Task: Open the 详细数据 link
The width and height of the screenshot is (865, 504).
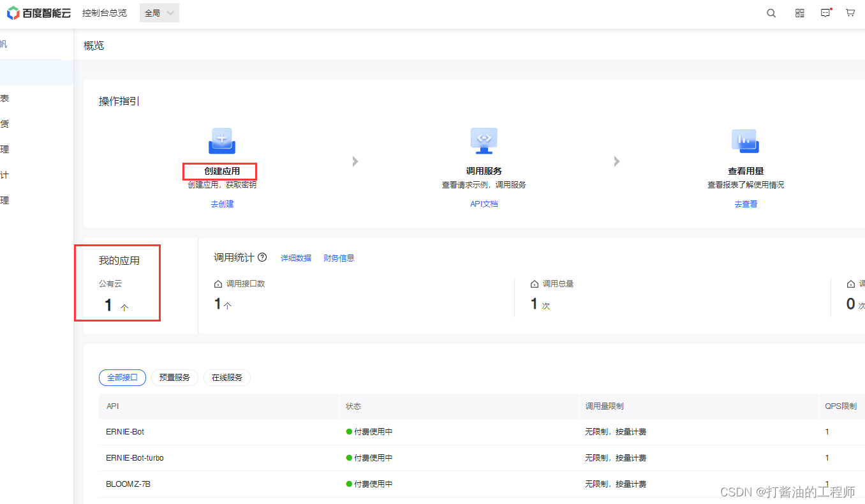Action: pos(296,258)
